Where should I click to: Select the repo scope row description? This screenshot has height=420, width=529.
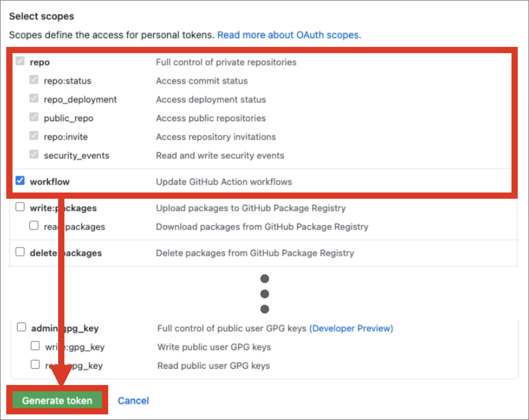point(226,62)
